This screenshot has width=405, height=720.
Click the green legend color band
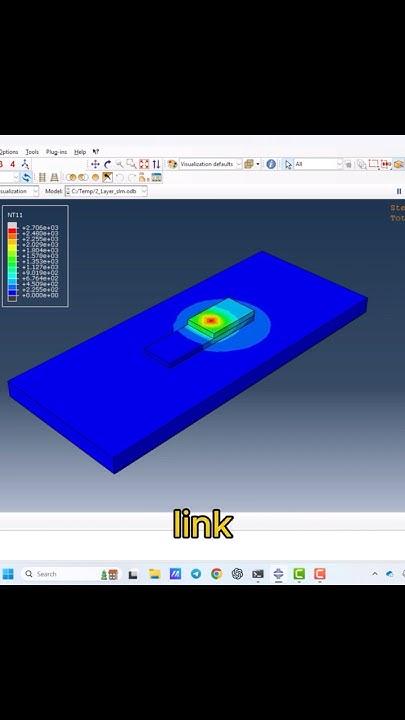pyautogui.click(x=12, y=262)
